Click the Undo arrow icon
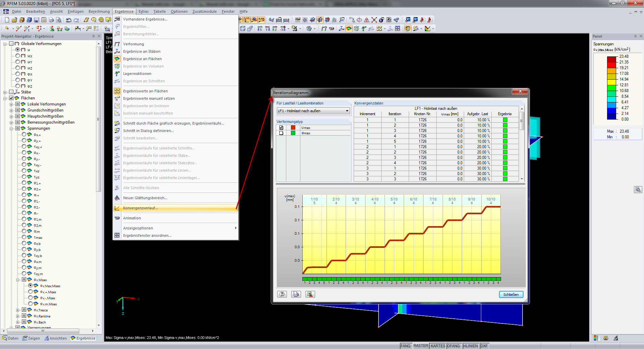The image size is (644, 349). tap(69, 20)
